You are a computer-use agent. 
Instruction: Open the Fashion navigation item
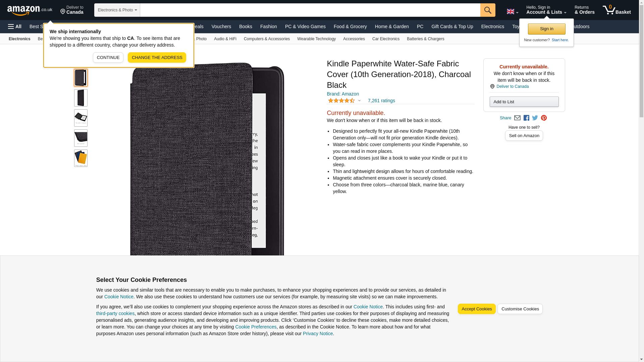[x=268, y=26]
